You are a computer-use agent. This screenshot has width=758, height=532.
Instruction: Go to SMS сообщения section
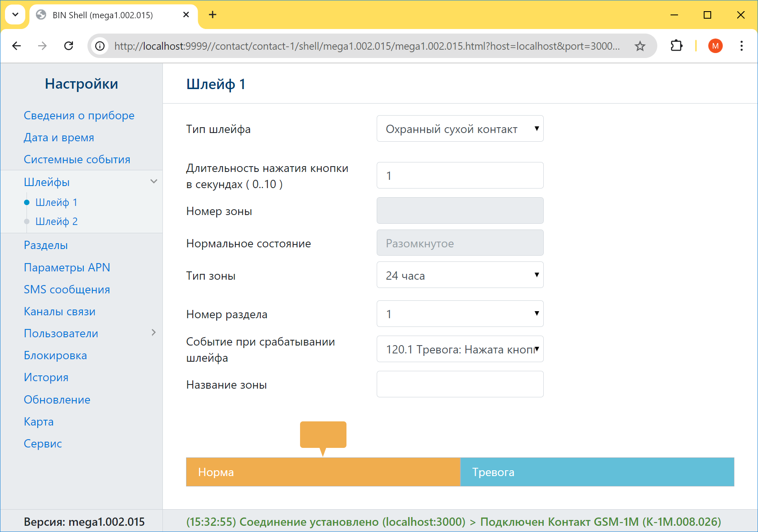click(x=67, y=290)
